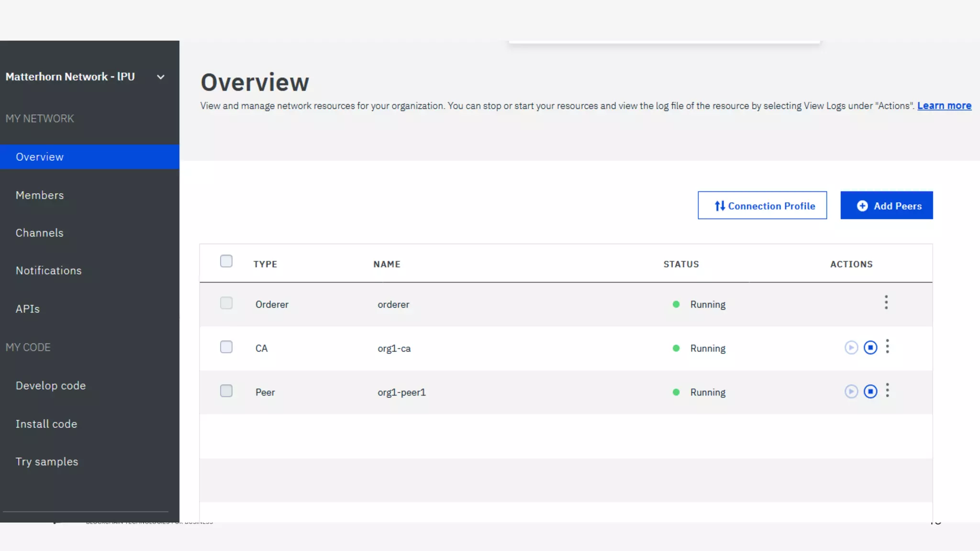Click stop icon for org1-peer1
The height and width of the screenshot is (551, 980).
pos(870,392)
